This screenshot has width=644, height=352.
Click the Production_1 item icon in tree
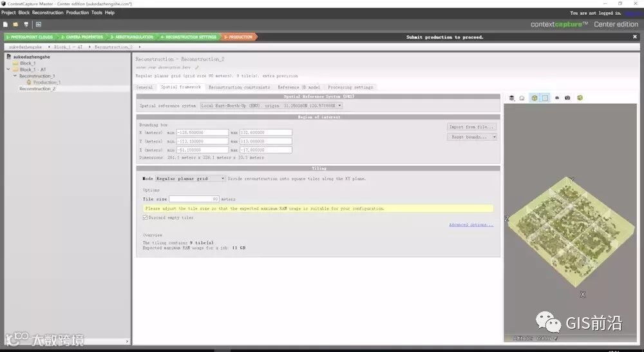pos(29,83)
